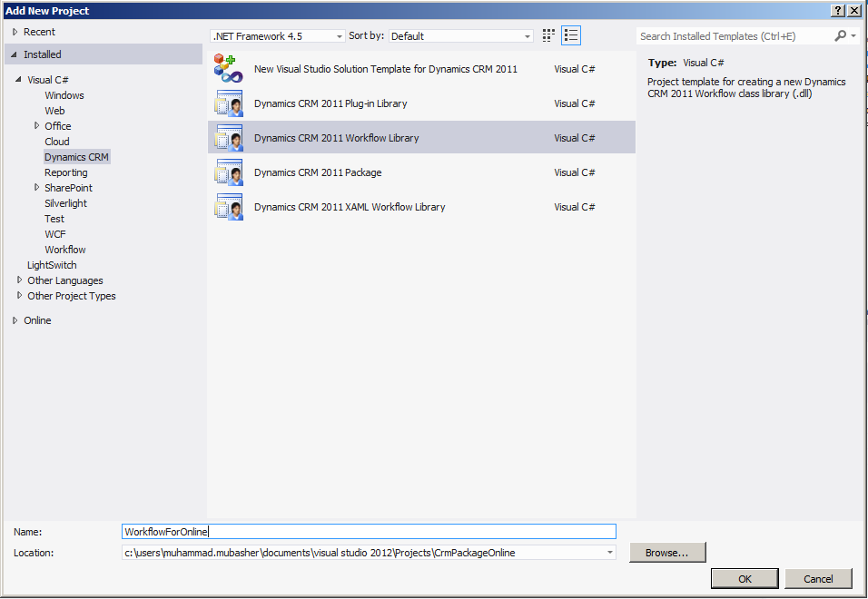Click the Workflow Library template icon

pyautogui.click(x=229, y=138)
